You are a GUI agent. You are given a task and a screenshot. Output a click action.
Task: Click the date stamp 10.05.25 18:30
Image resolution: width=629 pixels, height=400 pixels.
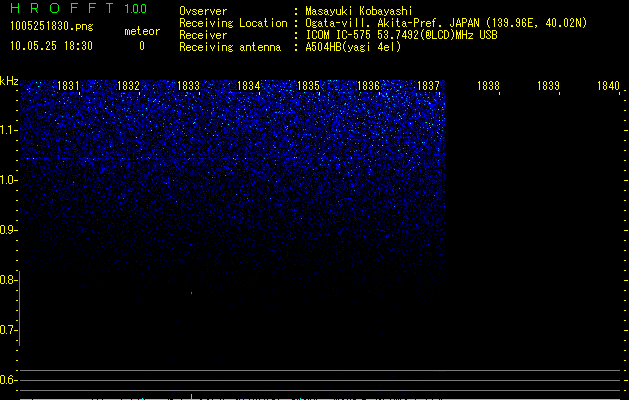(x=51, y=46)
